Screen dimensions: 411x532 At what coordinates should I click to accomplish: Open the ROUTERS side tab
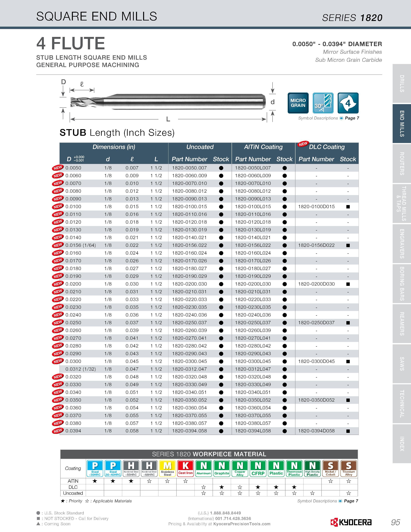[x=402, y=164]
